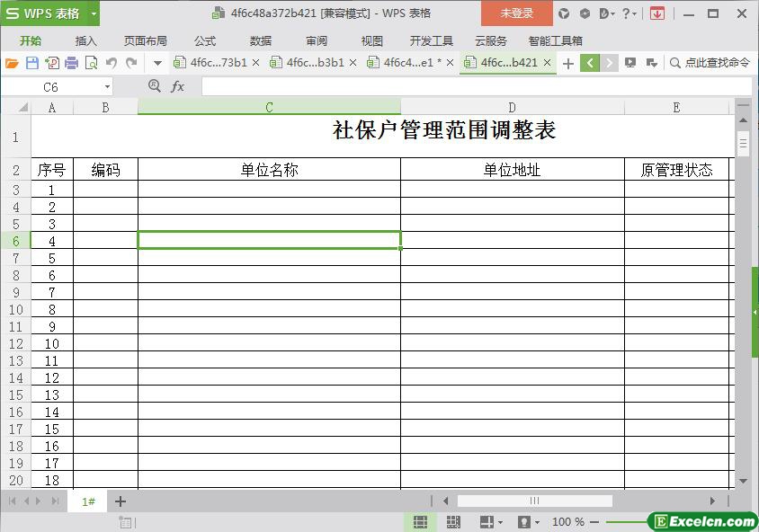
Task: Select the 社保户管理范围调整表 title cell
Action: click(x=444, y=129)
